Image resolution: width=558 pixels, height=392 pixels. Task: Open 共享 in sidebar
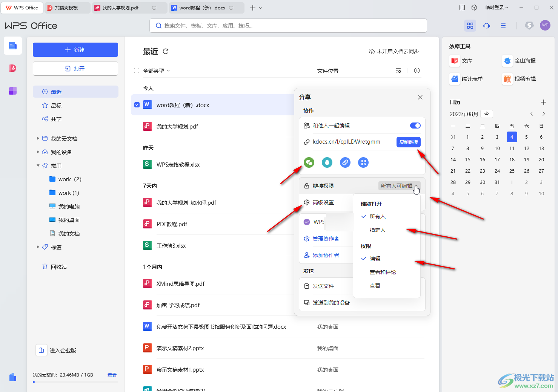(75, 119)
